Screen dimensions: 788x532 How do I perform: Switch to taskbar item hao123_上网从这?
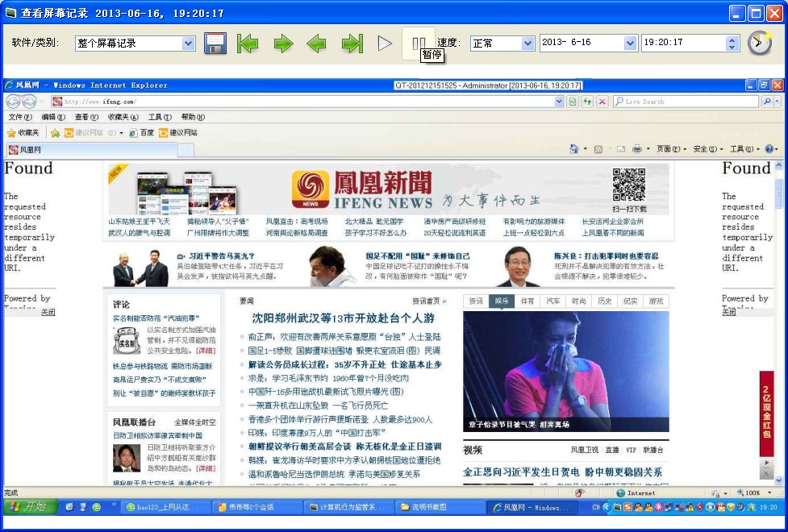click(x=165, y=507)
